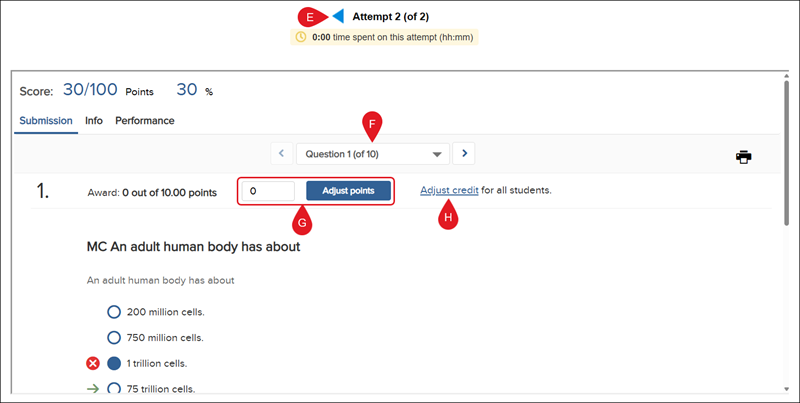Select the 200 million cells option

coord(114,312)
